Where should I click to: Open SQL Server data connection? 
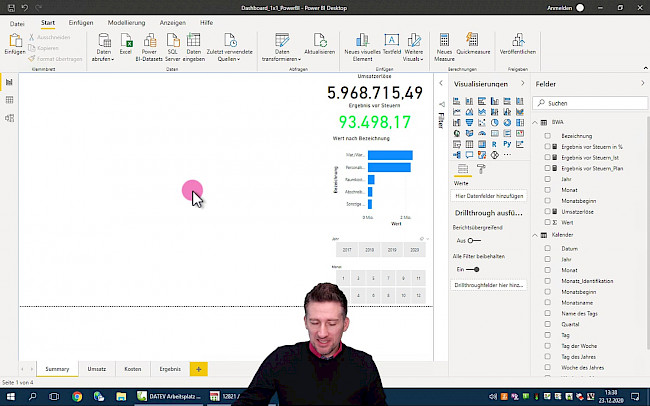172,42
